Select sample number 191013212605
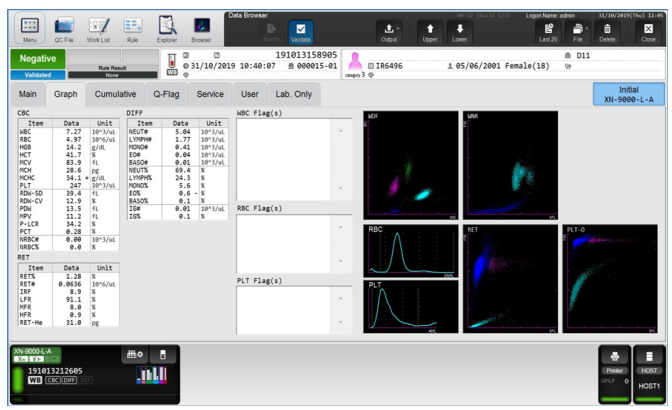Viewport: 672px width, 410px height. pos(55,371)
